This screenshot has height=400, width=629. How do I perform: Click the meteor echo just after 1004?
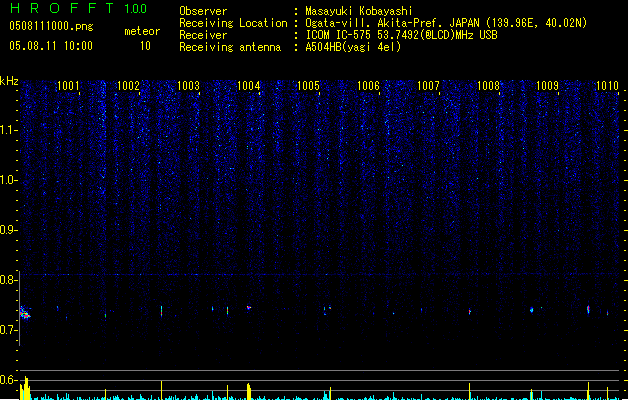tap(249, 308)
